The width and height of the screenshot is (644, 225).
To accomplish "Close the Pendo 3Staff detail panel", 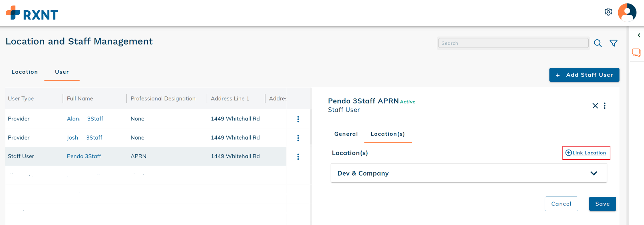I will click(x=595, y=106).
